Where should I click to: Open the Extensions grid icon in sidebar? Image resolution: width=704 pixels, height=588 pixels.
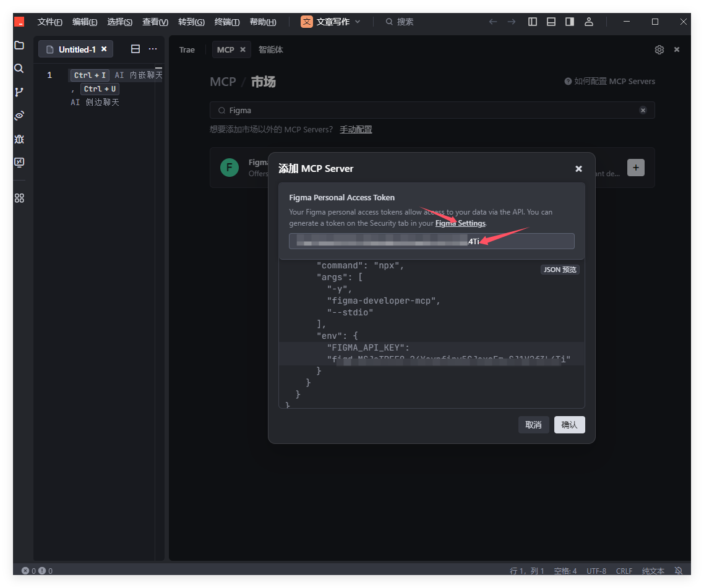click(19, 198)
